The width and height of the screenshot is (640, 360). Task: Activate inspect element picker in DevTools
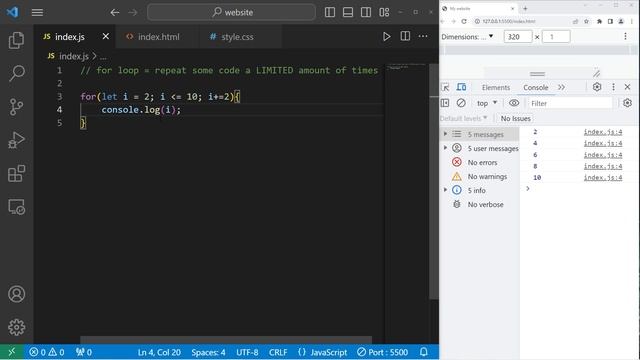click(x=445, y=87)
